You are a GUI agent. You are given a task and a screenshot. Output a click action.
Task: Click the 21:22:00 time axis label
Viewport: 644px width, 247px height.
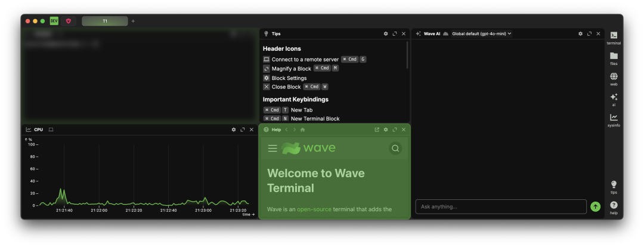pos(99,210)
